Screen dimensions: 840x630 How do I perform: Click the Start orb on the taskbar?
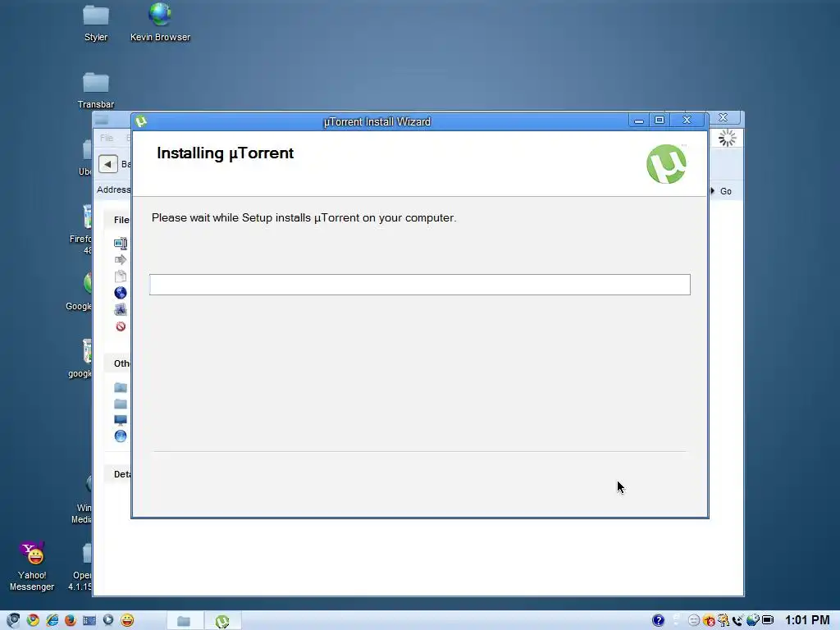(13, 620)
